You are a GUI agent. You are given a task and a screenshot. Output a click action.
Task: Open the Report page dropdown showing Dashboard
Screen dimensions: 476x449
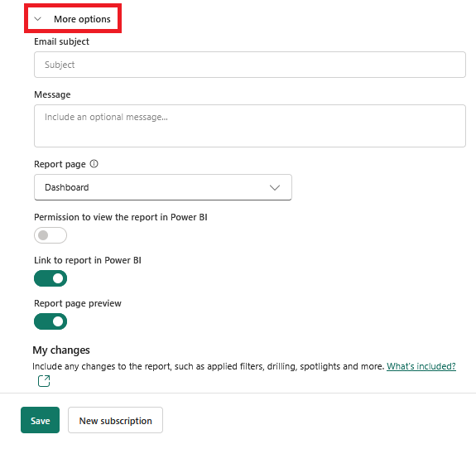pos(163,187)
